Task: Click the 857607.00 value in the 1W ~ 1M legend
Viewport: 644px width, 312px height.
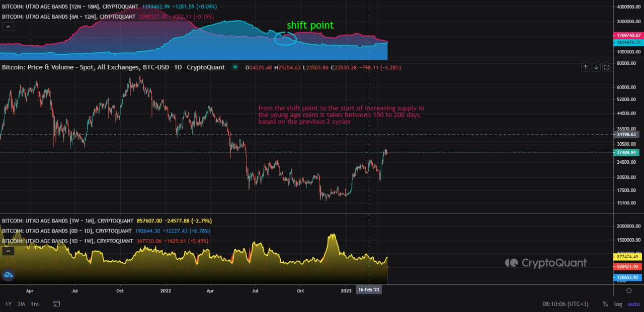Action: [150, 221]
